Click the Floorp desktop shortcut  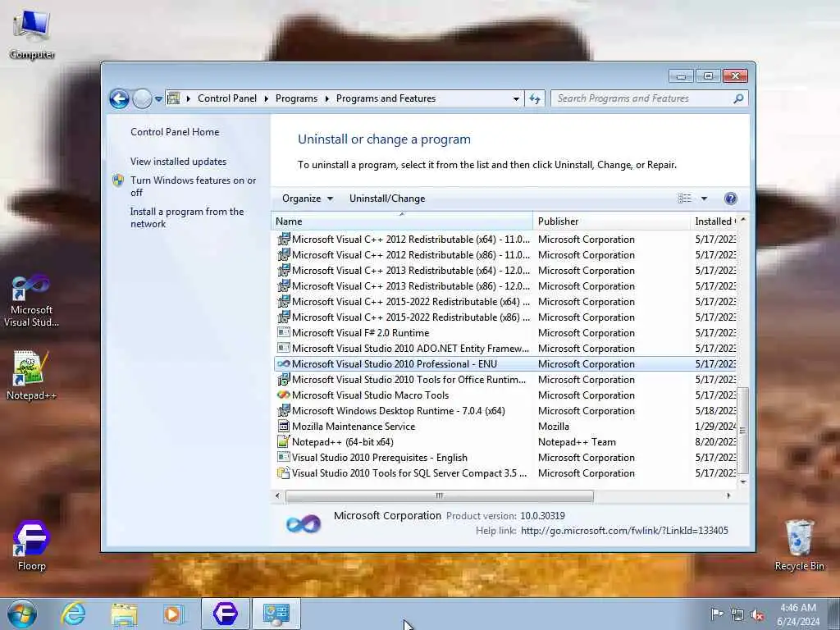[32, 546]
